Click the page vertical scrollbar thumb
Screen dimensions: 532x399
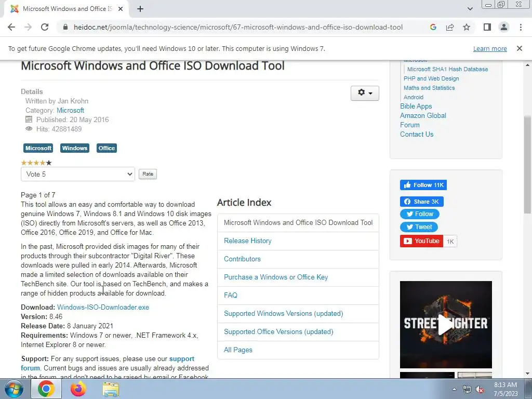pos(527,165)
